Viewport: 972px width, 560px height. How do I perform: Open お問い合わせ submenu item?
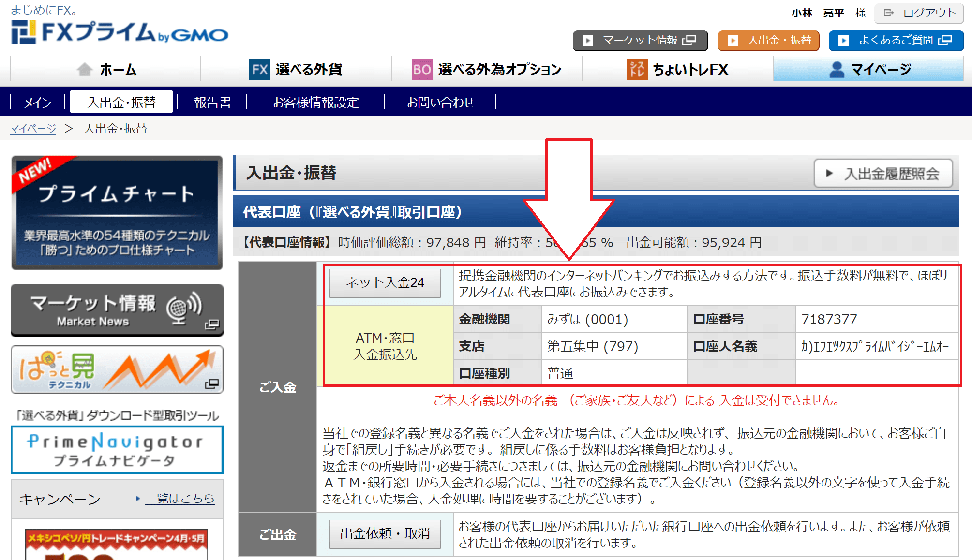tap(440, 102)
